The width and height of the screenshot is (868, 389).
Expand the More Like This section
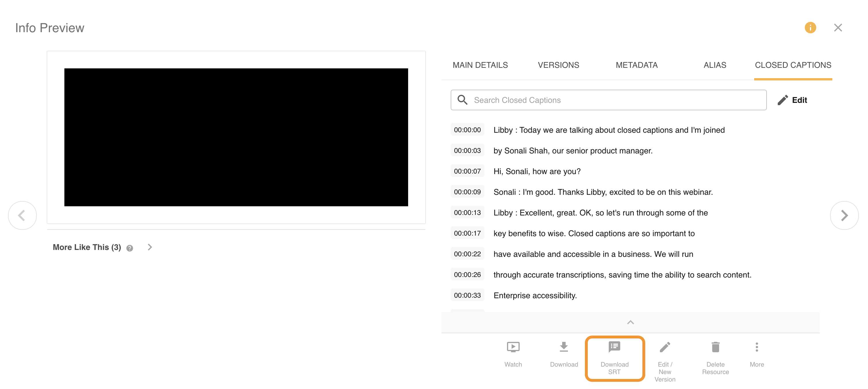[x=150, y=247]
